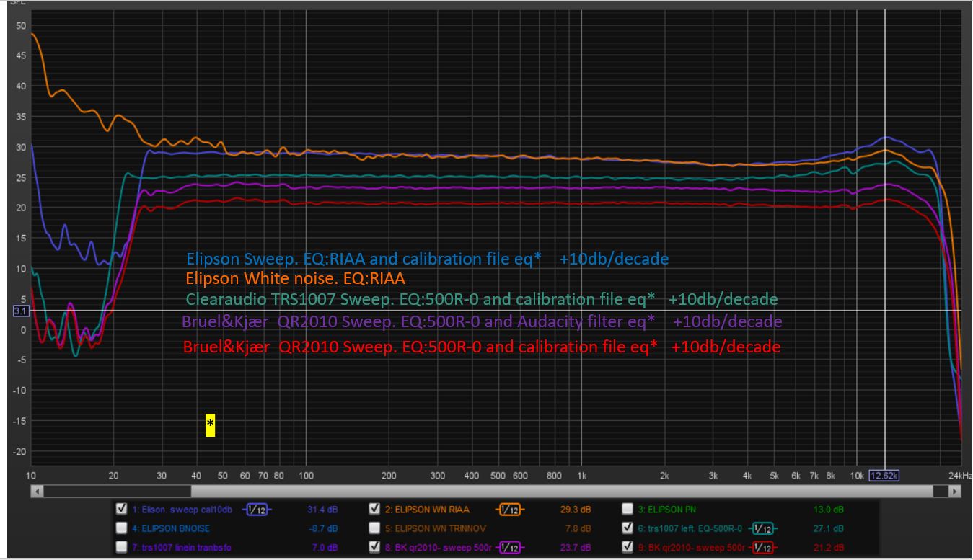Click the BK qr2010 sweep 500r purple trace label
This screenshot has width=973, height=560.
(438, 547)
